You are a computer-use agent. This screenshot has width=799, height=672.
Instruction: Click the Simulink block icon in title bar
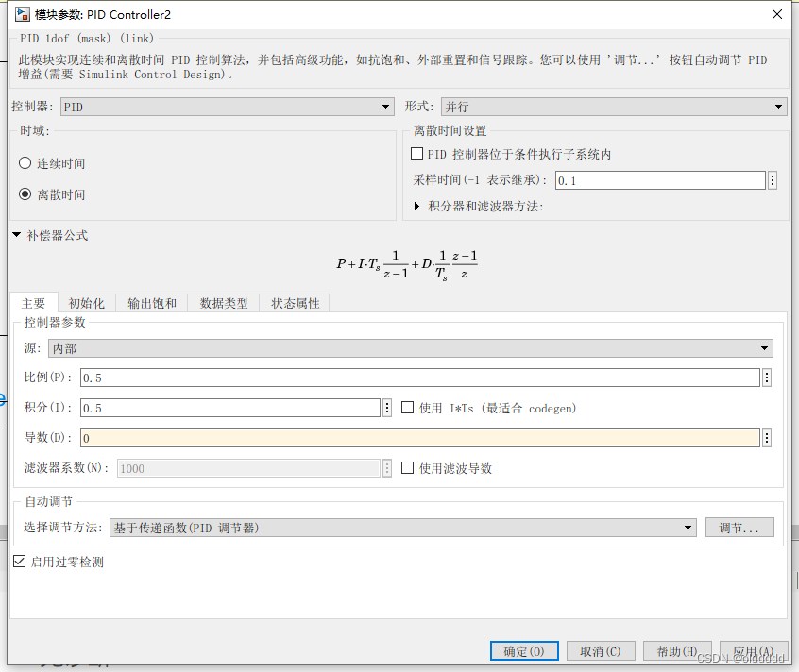pyautogui.click(x=23, y=14)
